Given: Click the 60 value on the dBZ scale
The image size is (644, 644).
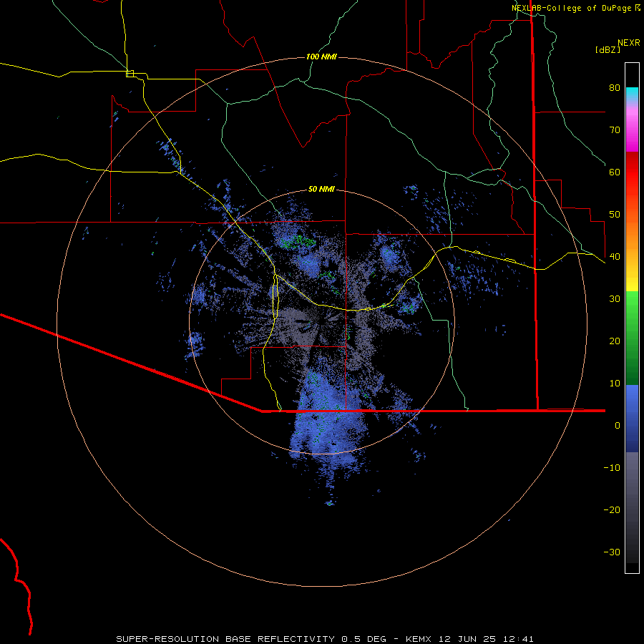Looking at the screenshot, I should [615, 172].
